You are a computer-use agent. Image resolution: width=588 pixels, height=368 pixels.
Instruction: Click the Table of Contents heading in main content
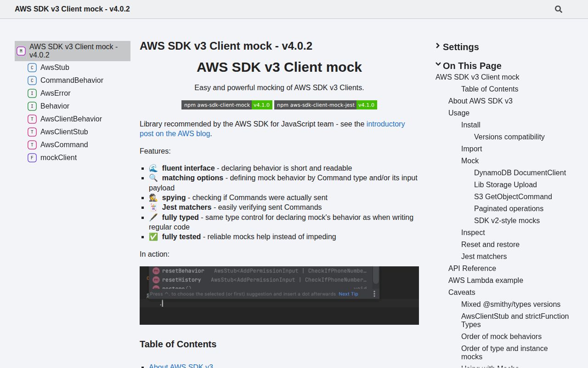[178, 344]
